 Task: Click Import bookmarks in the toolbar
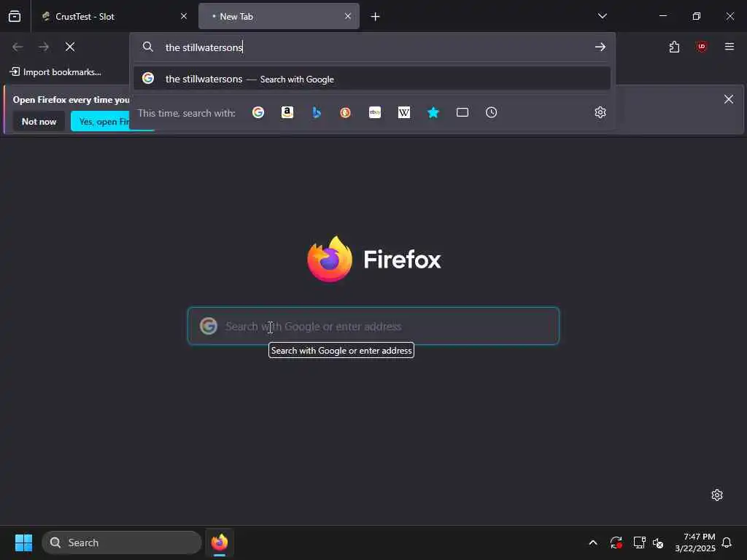(x=55, y=72)
